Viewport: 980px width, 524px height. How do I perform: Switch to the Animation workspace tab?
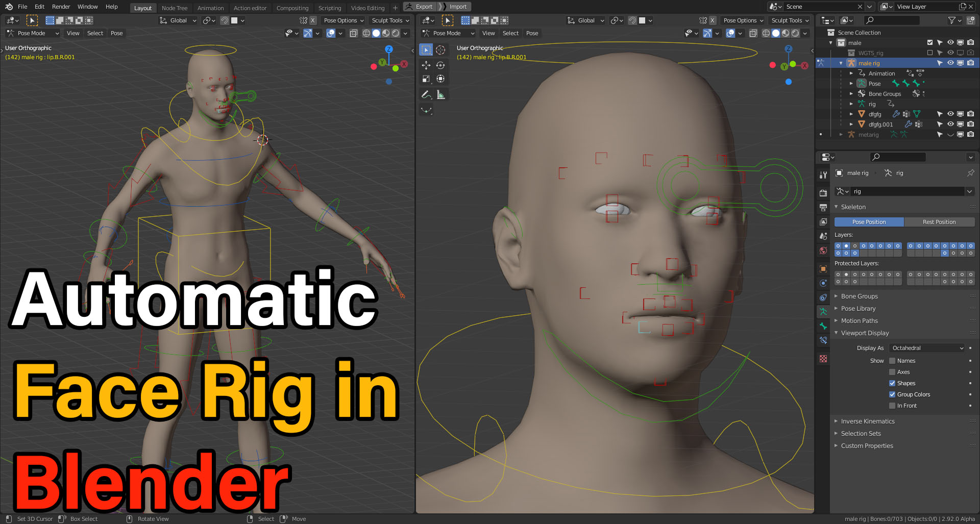[210, 8]
